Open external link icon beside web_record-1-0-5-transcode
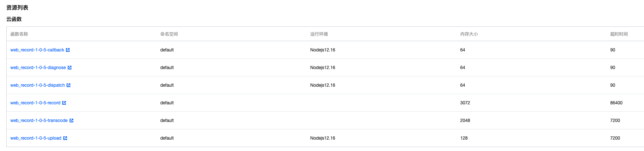The width and height of the screenshot is (644, 151). tap(71, 121)
